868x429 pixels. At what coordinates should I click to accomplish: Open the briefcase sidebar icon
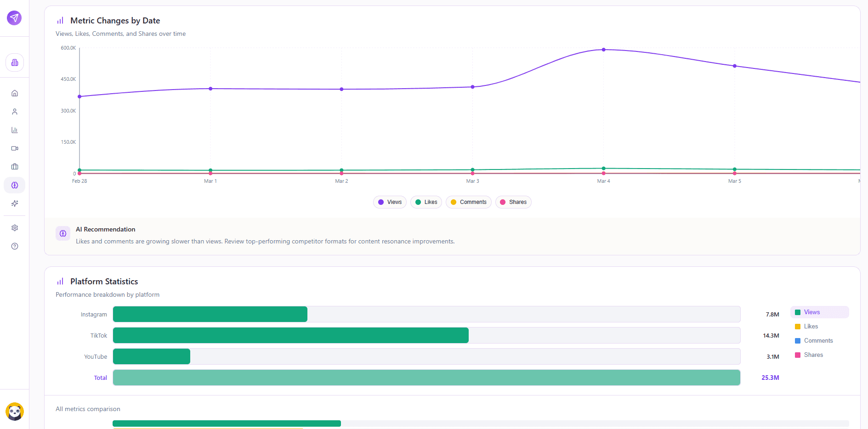(15, 167)
